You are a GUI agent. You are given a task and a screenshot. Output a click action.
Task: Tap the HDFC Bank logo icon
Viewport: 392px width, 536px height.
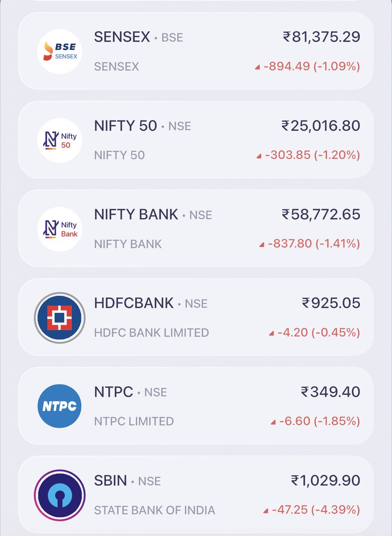60,318
